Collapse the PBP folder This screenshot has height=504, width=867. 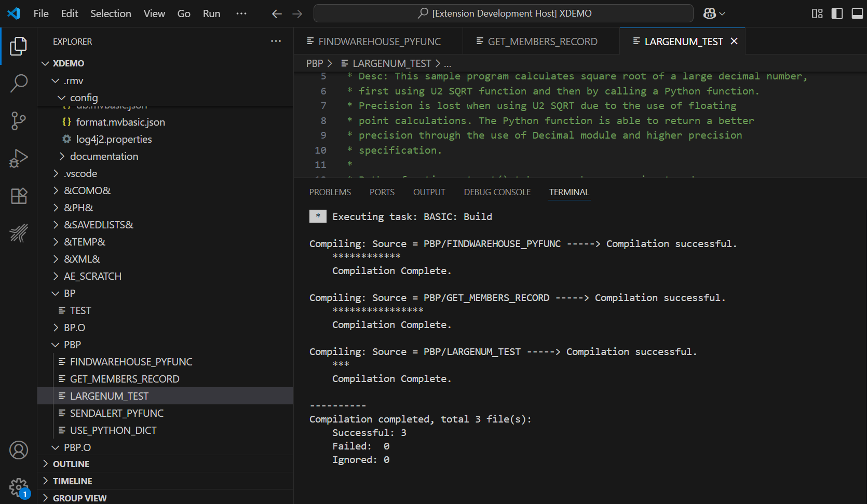(x=72, y=345)
